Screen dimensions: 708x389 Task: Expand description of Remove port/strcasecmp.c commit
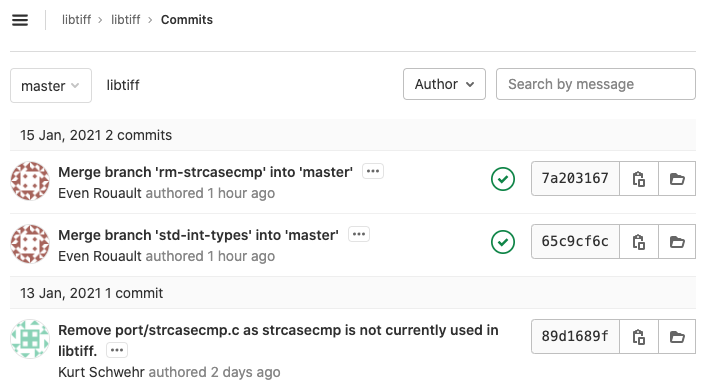tap(117, 350)
